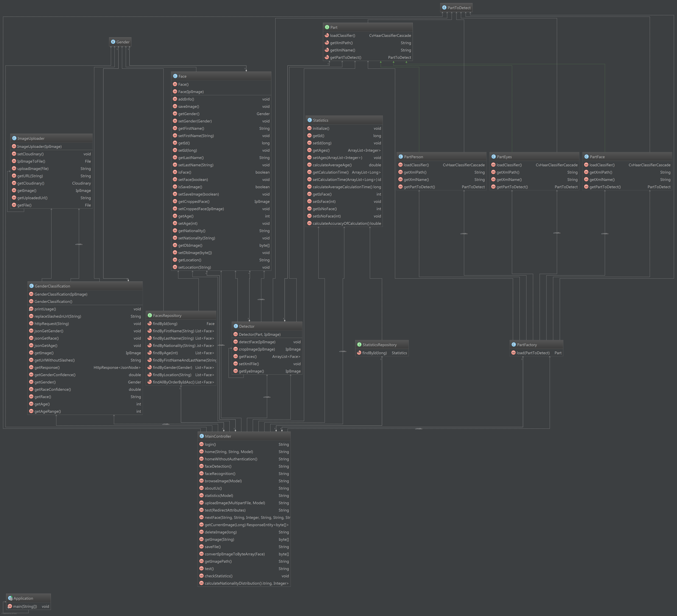
Task: Click calculateAverageAge() method in Statistics
Action: click(x=332, y=165)
